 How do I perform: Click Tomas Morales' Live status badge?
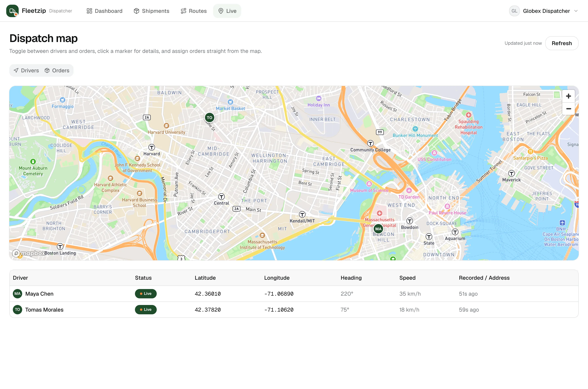coord(146,310)
